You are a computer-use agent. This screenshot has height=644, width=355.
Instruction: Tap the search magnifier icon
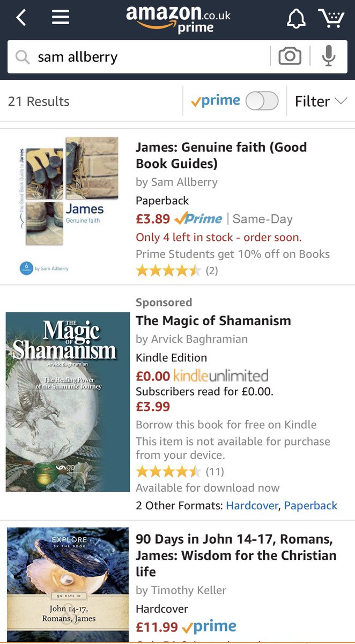click(22, 56)
